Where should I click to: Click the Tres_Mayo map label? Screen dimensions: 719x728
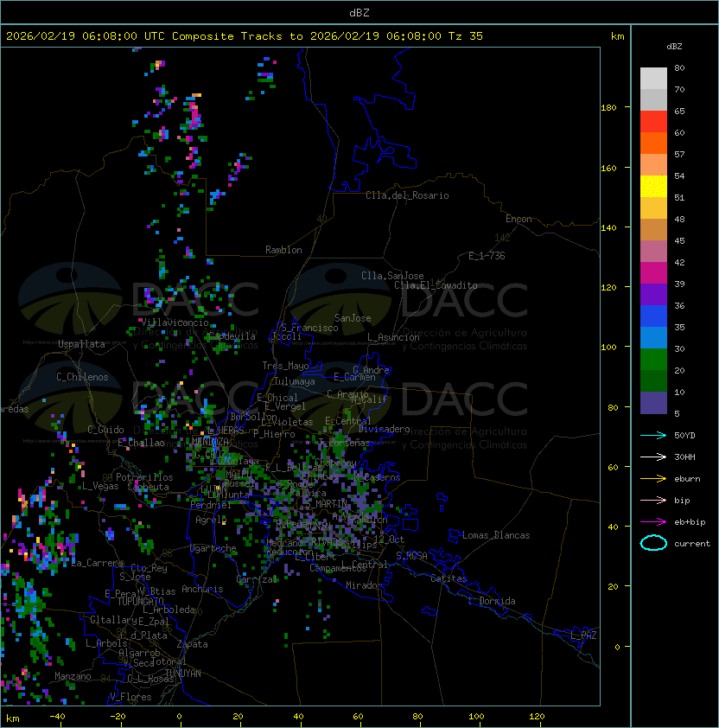(x=285, y=366)
